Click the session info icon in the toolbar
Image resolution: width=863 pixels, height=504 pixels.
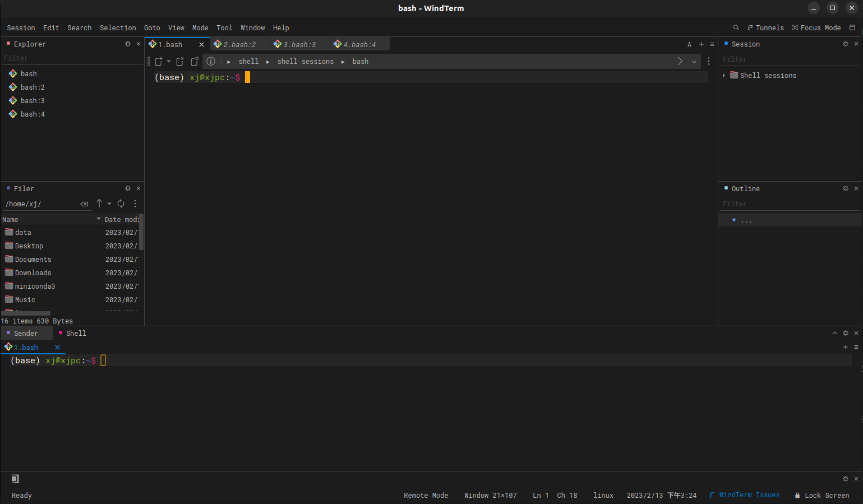click(x=211, y=61)
